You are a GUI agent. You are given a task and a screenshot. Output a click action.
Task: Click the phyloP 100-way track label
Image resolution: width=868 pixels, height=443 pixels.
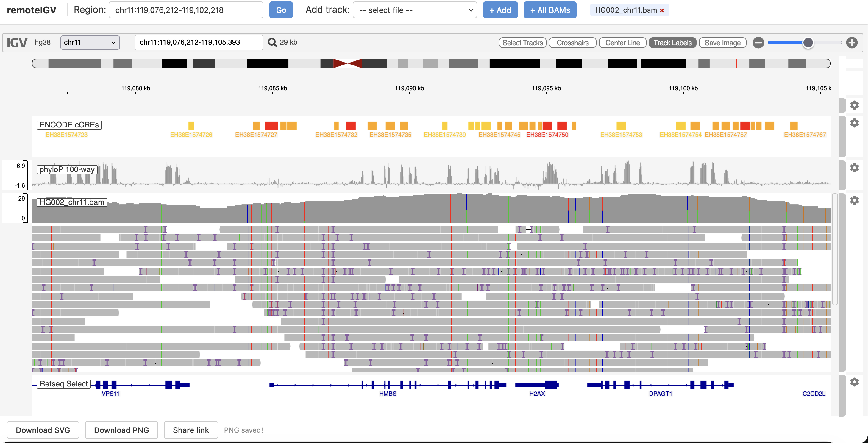coord(67,169)
